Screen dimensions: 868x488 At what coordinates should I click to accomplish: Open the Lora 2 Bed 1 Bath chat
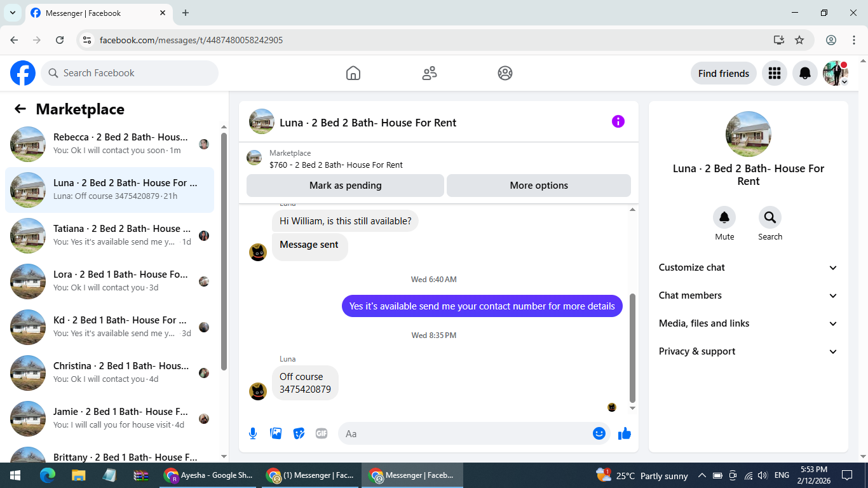(x=109, y=281)
